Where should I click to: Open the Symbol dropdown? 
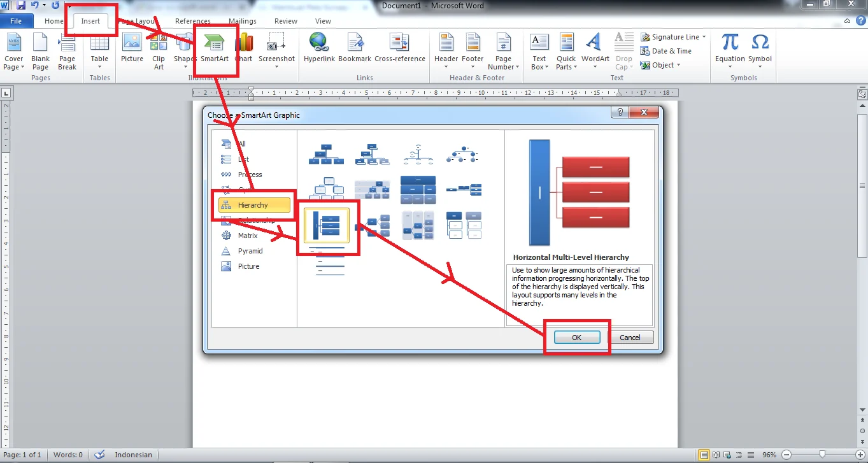coord(760,52)
